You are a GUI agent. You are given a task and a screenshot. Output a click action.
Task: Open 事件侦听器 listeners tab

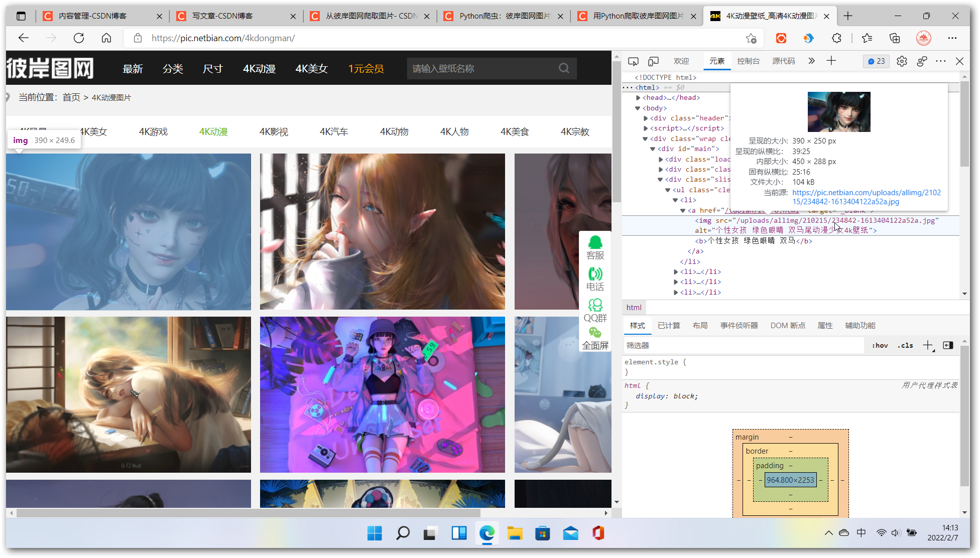[739, 326]
